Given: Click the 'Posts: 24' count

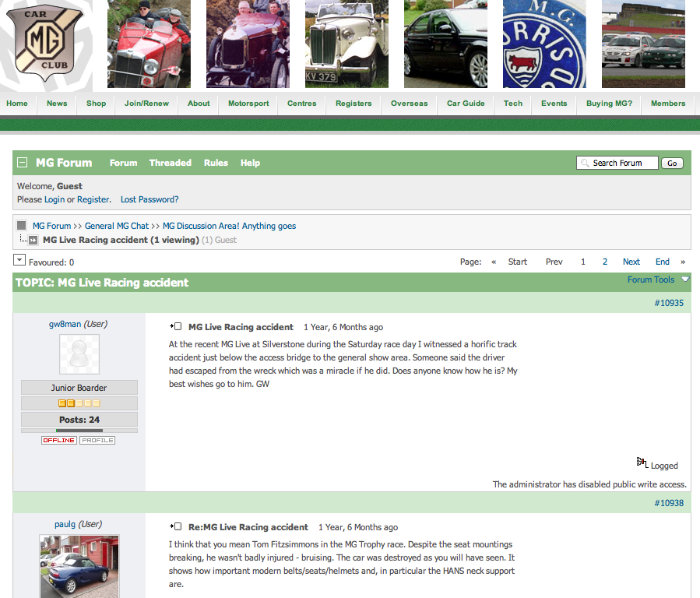Looking at the screenshot, I should (x=79, y=420).
